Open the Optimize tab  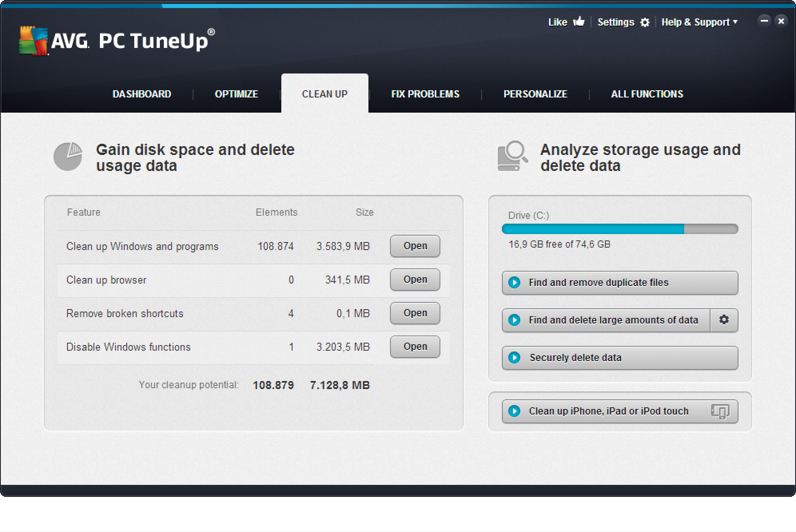(x=236, y=94)
